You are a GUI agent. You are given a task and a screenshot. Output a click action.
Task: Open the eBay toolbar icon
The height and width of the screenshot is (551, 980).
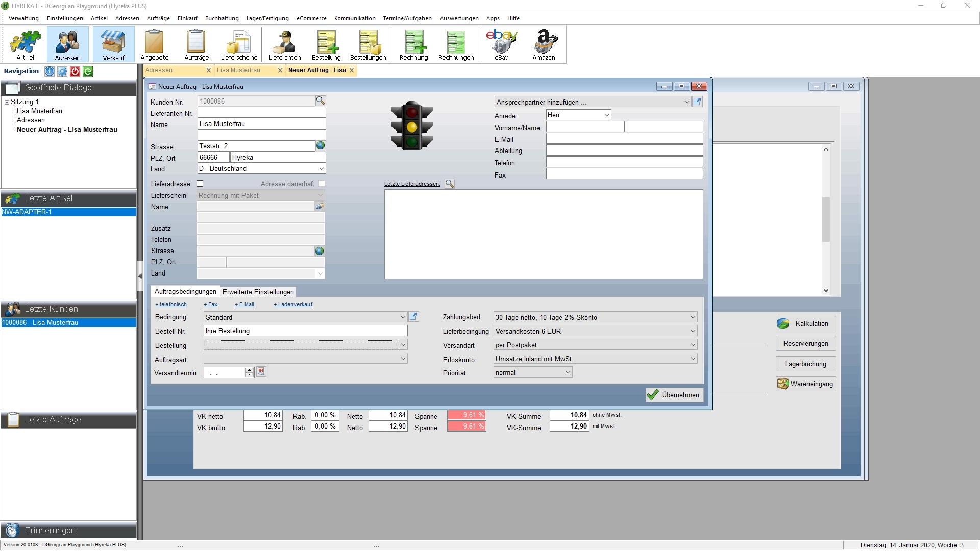pyautogui.click(x=501, y=44)
